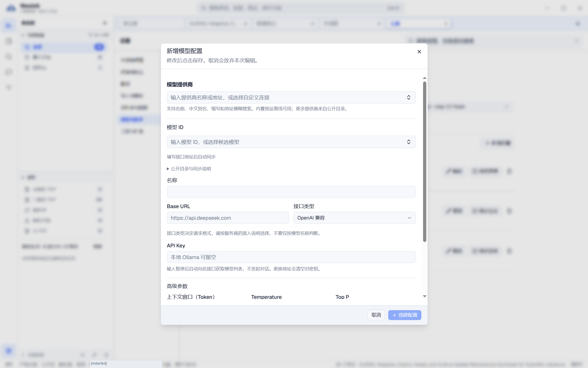Click the Top P label

click(342, 297)
